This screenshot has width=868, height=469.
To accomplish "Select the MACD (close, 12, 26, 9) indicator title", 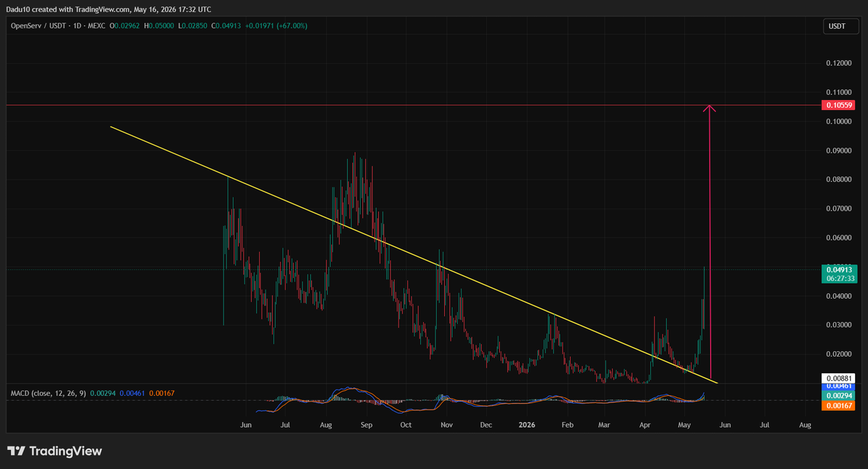I will pyautogui.click(x=48, y=393).
